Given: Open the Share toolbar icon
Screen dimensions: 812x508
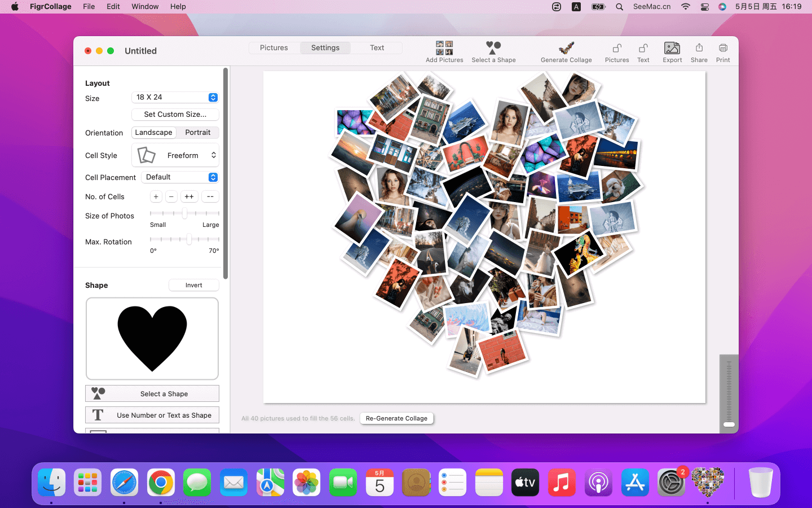Looking at the screenshot, I should click(699, 49).
